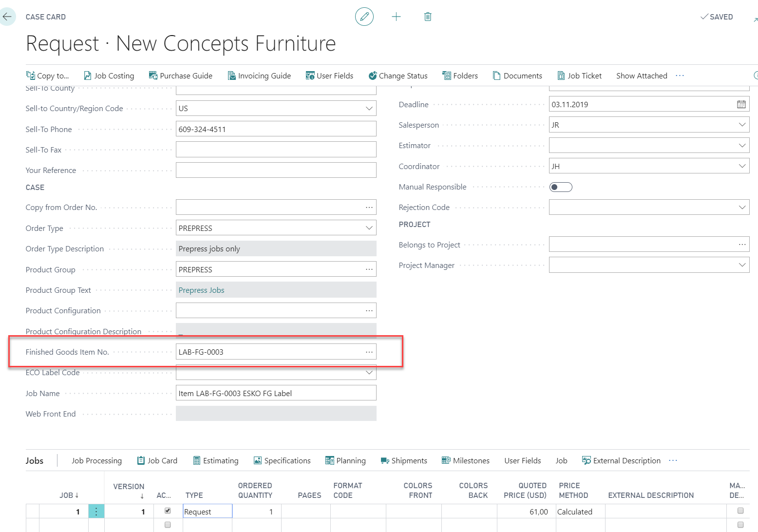
Task: Select Planning in the Jobs menu
Action: coord(345,460)
